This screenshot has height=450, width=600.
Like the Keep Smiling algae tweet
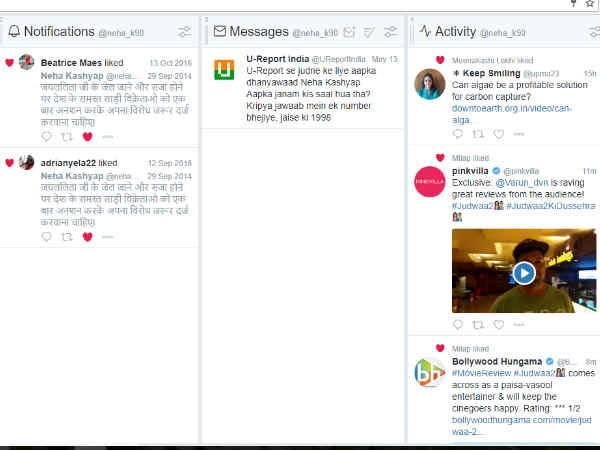click(x=499, y=134)
